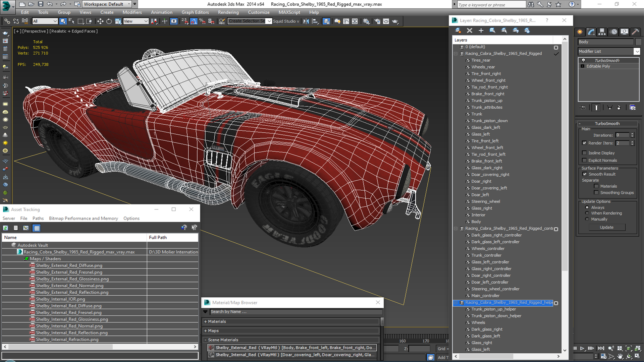
Task: Click Refresh icon in Asset Tracking toolbar
Action: pyautogui.click(x=6, y=228)
